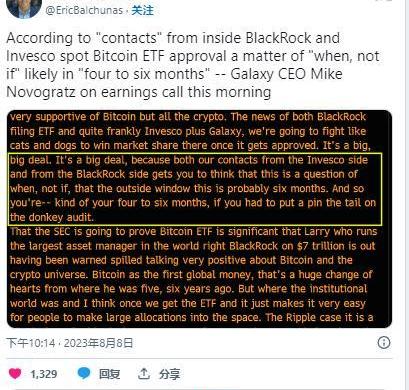
Task: Open the embedded transcript image
Action: pyautogui.click(x=199, y=219)
